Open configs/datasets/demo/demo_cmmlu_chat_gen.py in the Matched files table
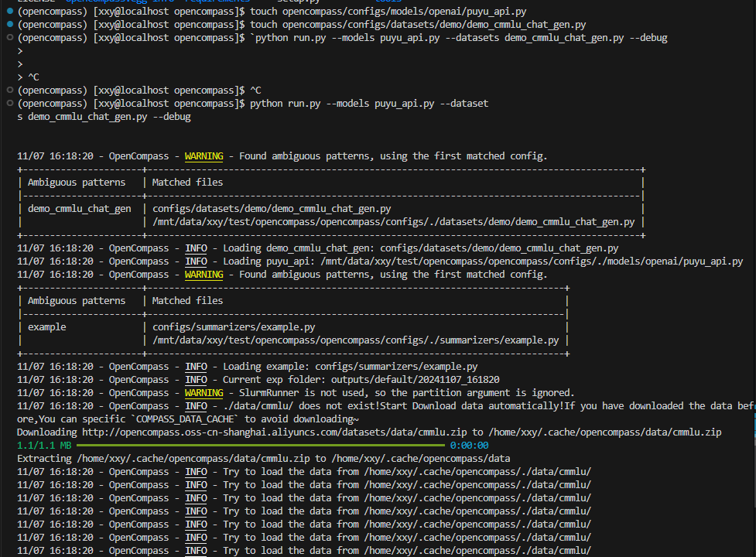Image resolution: width=756 pixels, height=557 pixels. tap(272, 209)
